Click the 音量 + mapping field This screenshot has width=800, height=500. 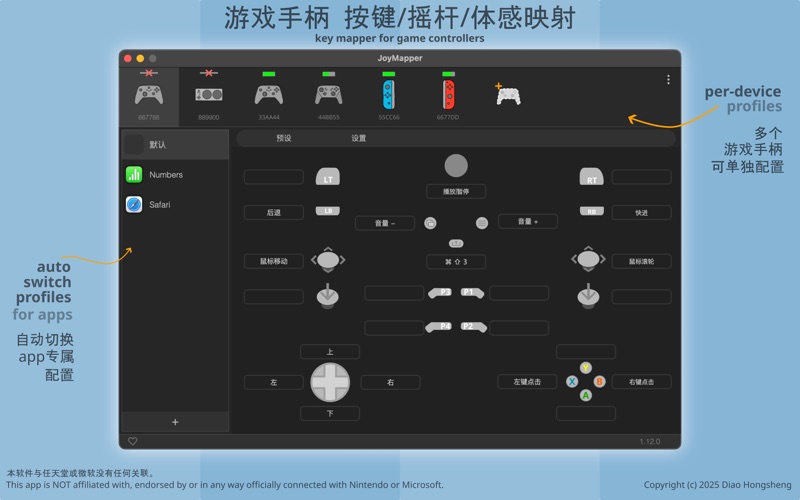[528, 221]
